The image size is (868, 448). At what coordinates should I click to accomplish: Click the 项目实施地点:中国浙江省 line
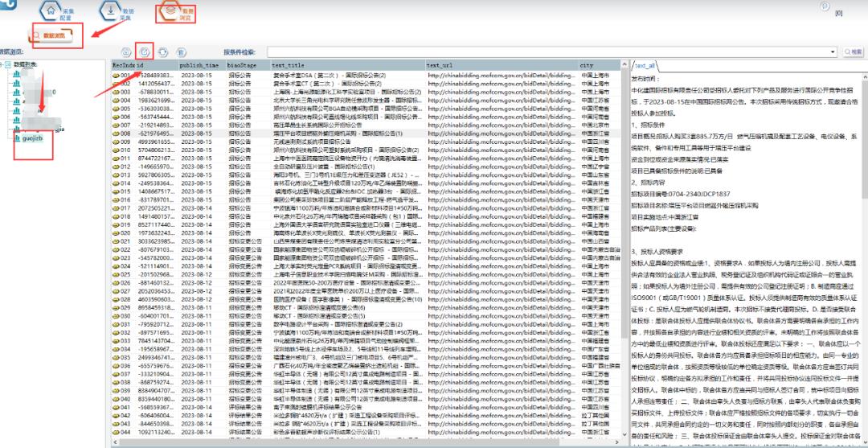[665, 218]
